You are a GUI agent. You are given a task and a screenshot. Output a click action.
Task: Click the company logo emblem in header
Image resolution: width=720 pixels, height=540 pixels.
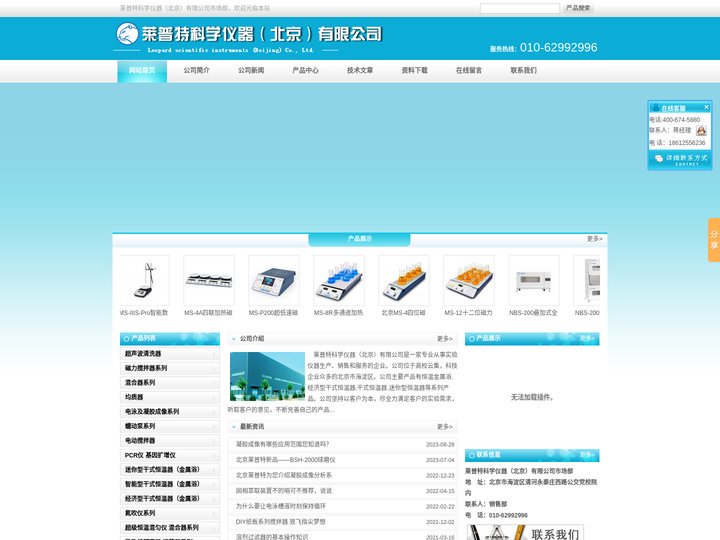[x=127, y=34]
